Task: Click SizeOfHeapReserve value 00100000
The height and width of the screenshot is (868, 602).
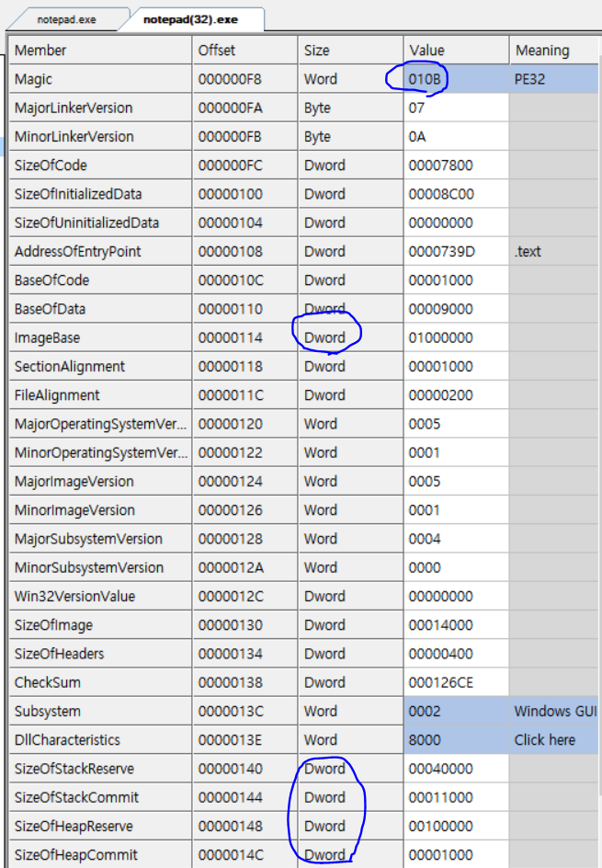Action: 456,828
